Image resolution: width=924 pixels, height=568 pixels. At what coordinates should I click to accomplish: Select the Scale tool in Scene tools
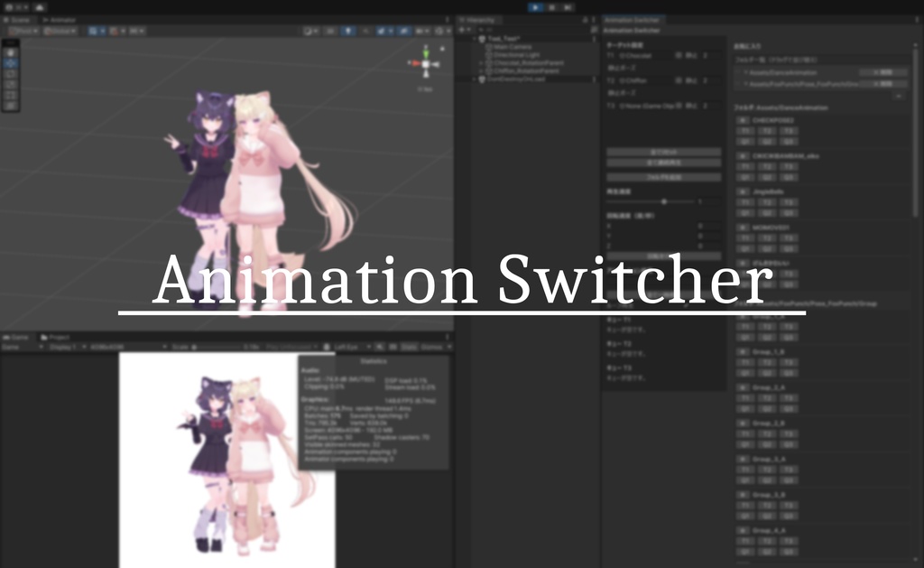pyautogui.click(x=11, y=84)
